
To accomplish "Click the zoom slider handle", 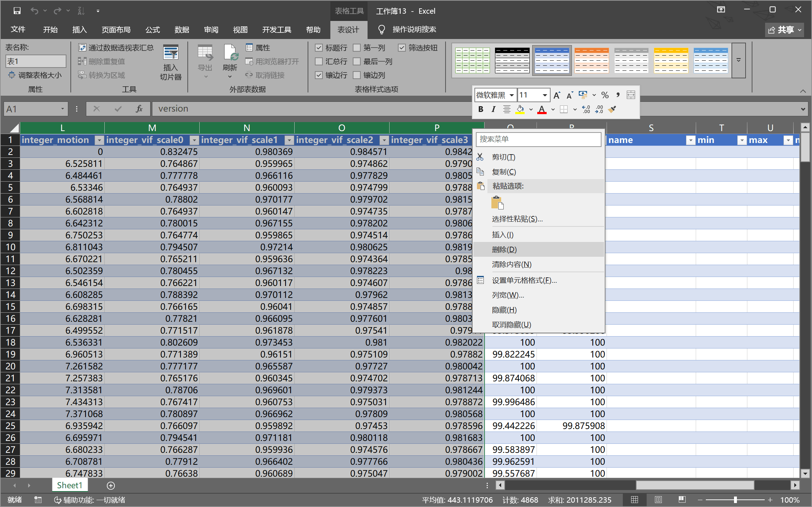I will (x=735, y=500).
